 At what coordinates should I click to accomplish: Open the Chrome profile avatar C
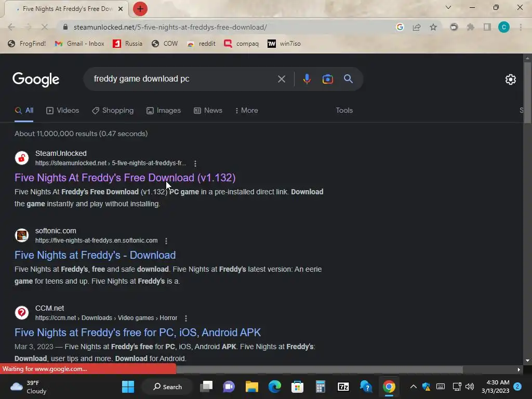click(504, 27)
